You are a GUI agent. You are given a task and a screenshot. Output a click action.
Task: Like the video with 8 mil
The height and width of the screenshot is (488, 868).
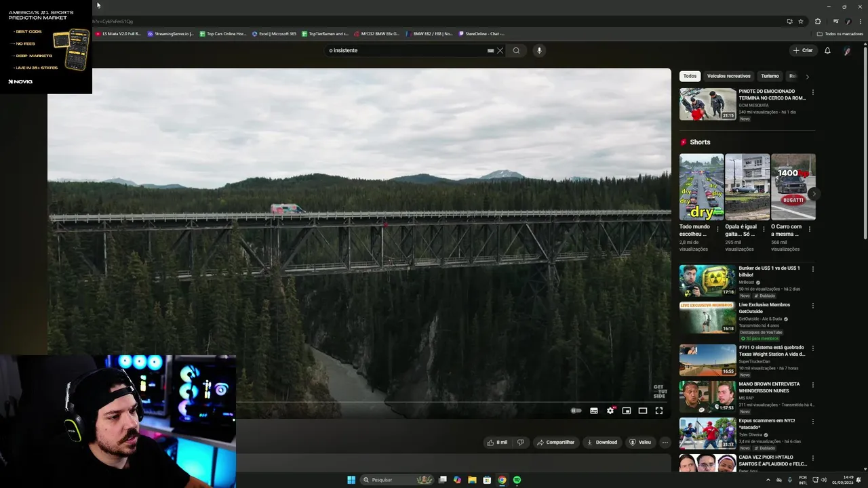point(497,442)
